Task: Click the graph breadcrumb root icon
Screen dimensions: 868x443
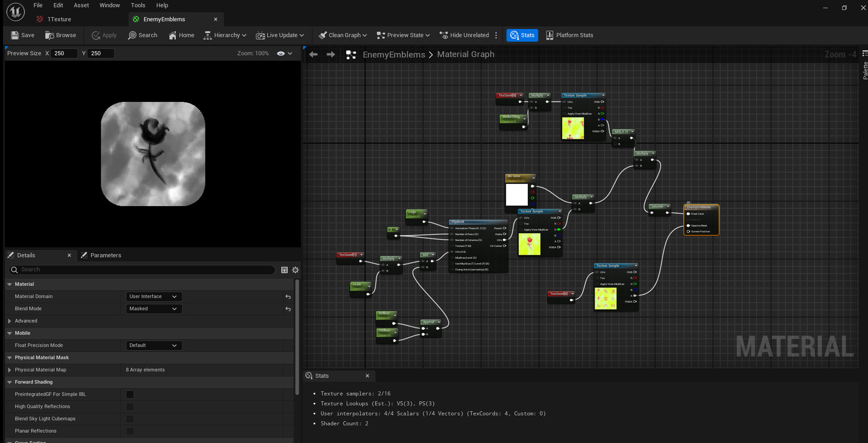Action: point(351,55)
